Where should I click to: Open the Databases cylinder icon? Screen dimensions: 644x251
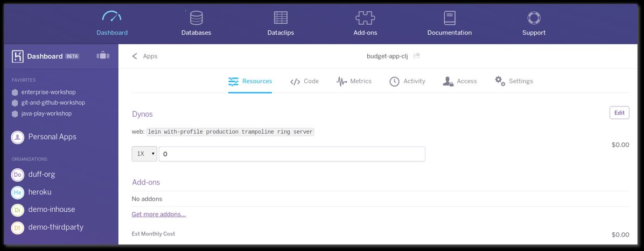point(196,18)
